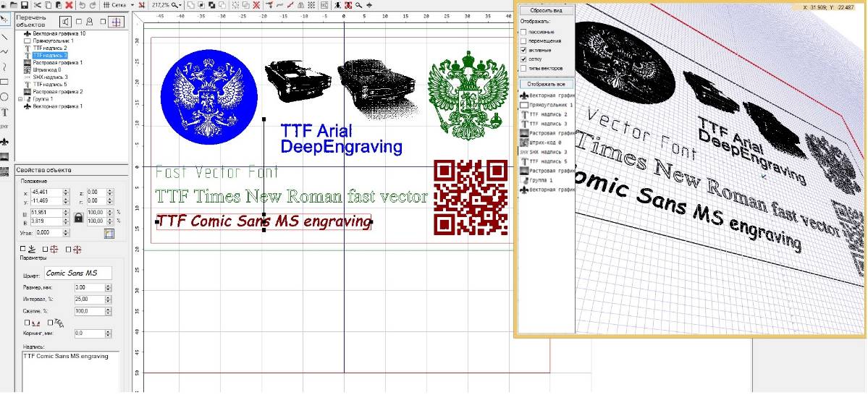The height and width of the screenshot is (395, 868).
Task: Delete object with the red X icon next to Paste
Action: 69,5
